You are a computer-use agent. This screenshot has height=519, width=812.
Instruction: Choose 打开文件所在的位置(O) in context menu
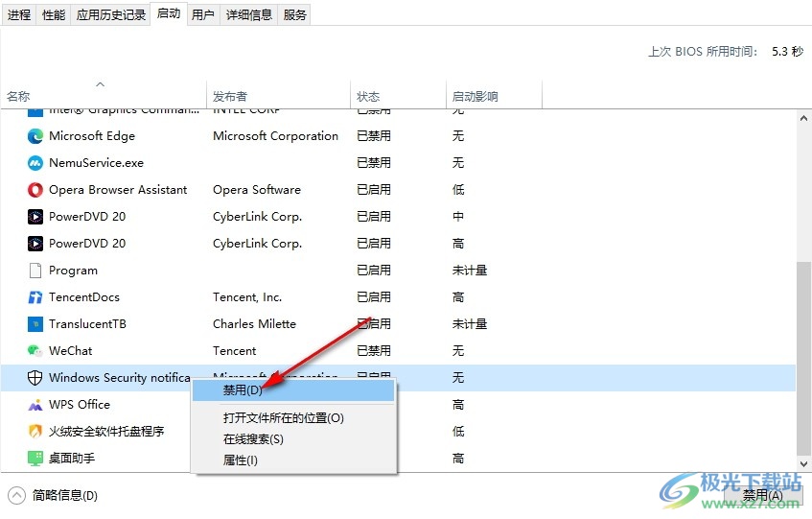[x=283, y=418]
